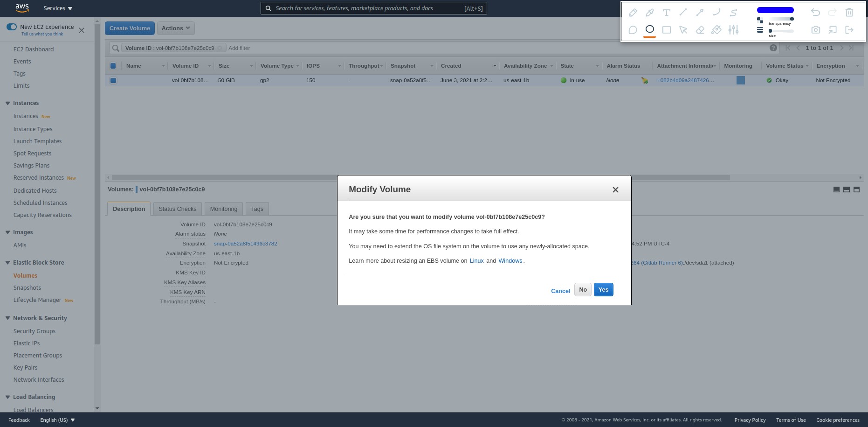Click the blue color swatch

point(775,10)
